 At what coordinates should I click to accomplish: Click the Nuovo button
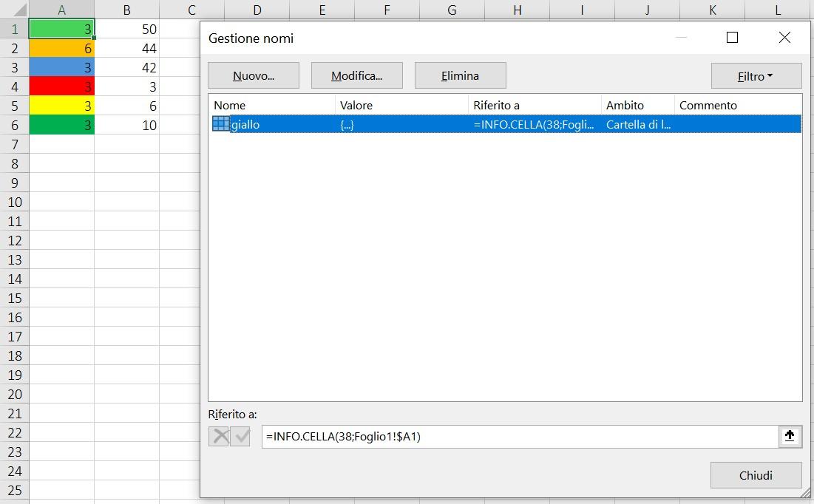[253, 75]
